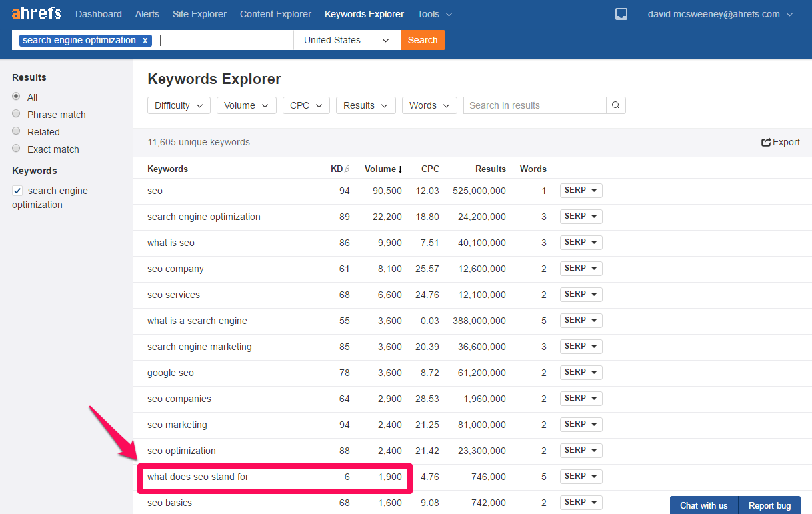
Task: Go to the Dashboard tab
Action: tap(99, 14)
